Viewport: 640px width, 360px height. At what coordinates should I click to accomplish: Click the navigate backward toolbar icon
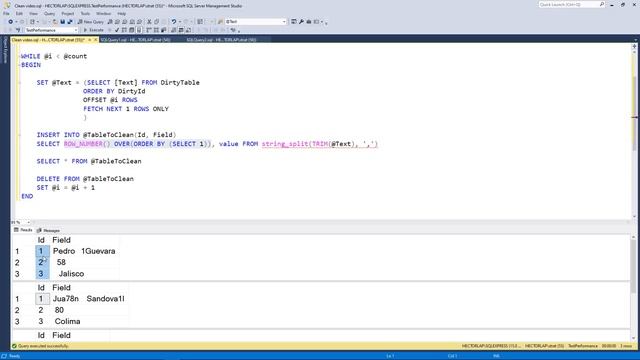pyautogui.click(x=11, y=22)
